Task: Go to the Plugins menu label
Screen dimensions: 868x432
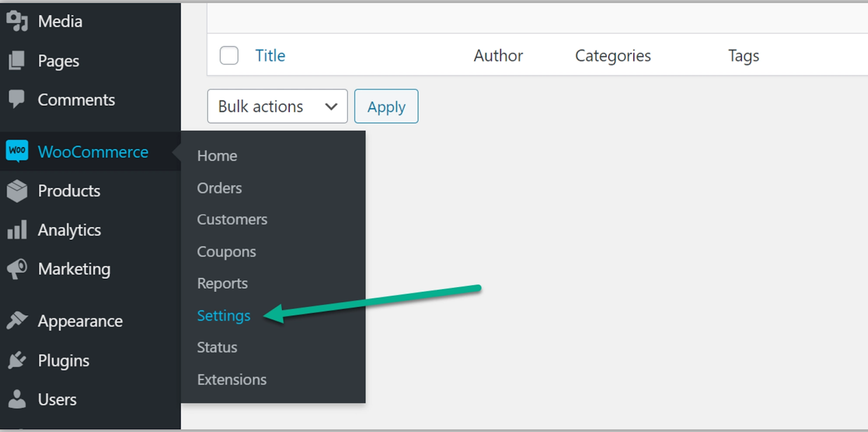Action: click(x=63, y=361)
